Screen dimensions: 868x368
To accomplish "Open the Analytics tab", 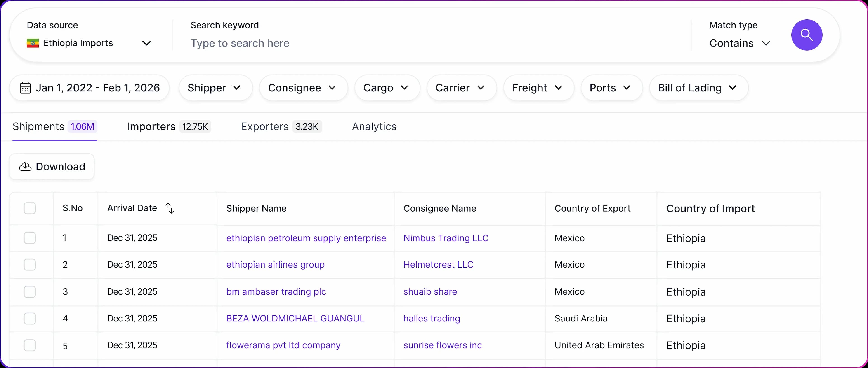I will click(374, 127).
